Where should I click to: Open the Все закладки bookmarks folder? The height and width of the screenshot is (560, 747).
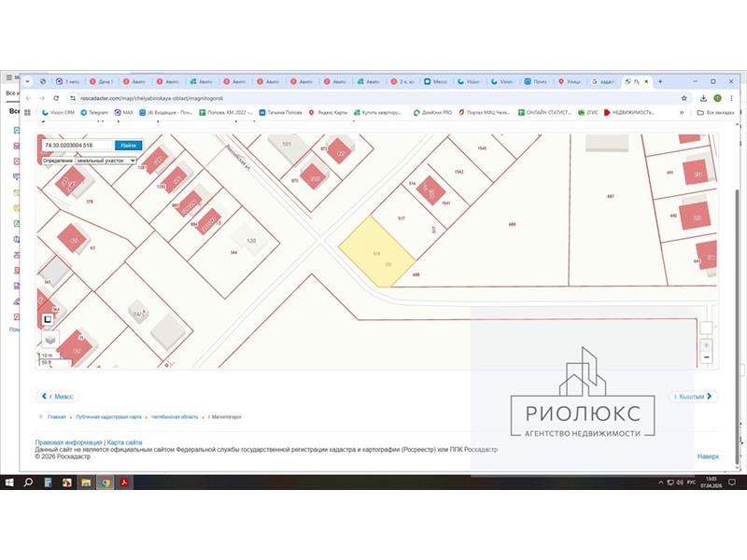pos(720,112)
